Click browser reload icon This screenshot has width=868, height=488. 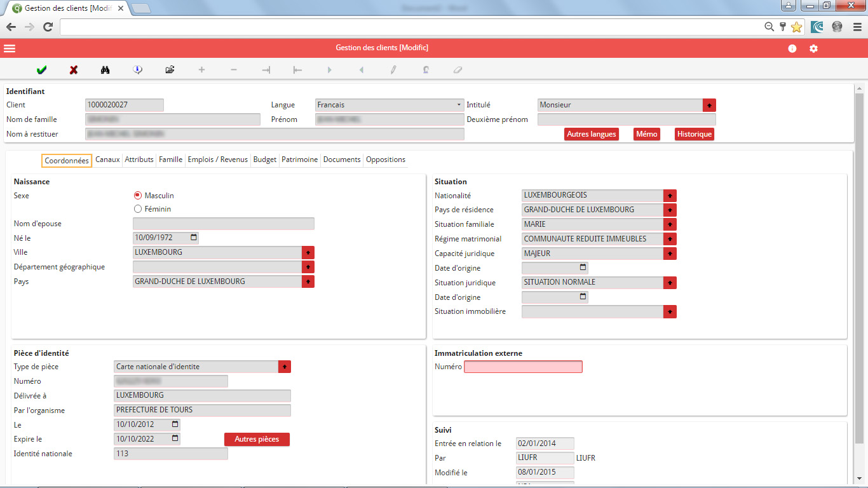48,27
